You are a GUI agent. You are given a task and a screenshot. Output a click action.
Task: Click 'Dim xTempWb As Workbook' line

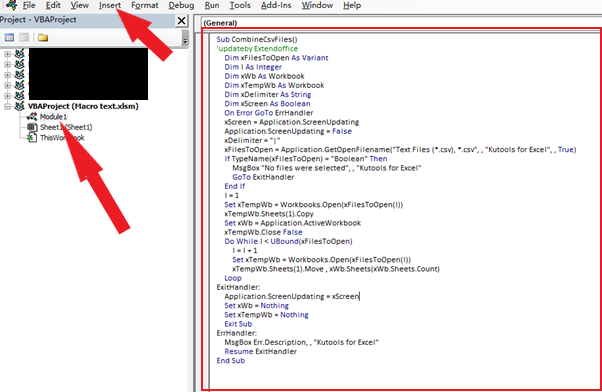pos(275,85)
